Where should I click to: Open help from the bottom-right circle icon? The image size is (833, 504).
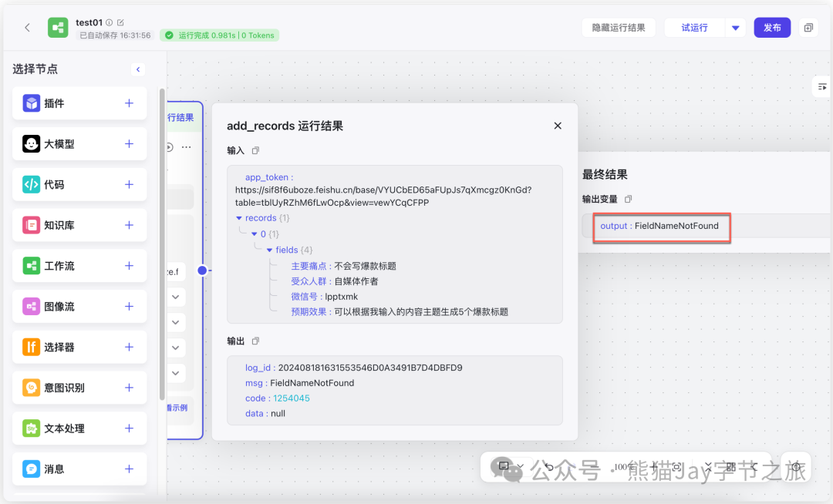click(x=796, y=467)
